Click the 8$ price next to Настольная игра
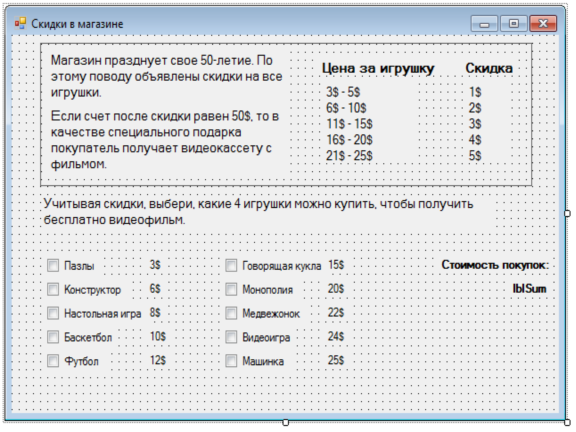Screen dimensions: 576x432 tap(155, 313)
